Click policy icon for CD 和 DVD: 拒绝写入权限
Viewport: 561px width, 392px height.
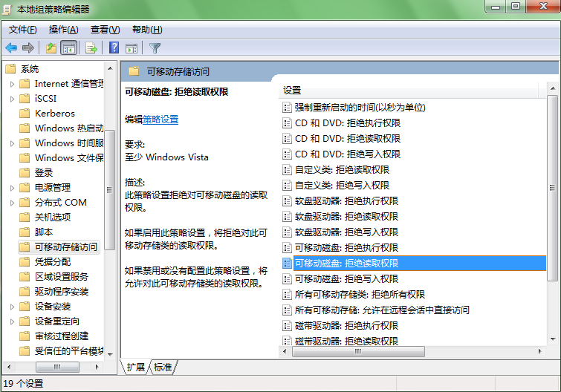287,154
